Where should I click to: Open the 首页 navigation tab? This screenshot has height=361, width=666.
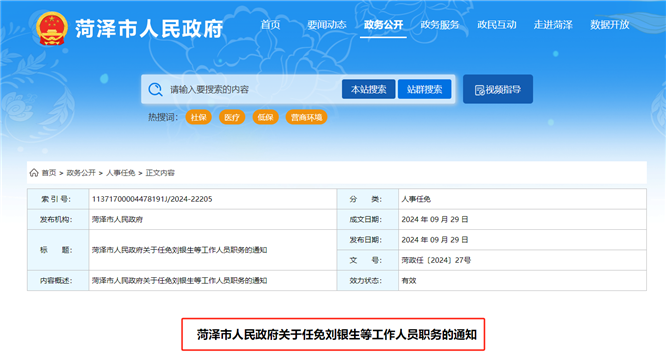click(x=270, y=25)
